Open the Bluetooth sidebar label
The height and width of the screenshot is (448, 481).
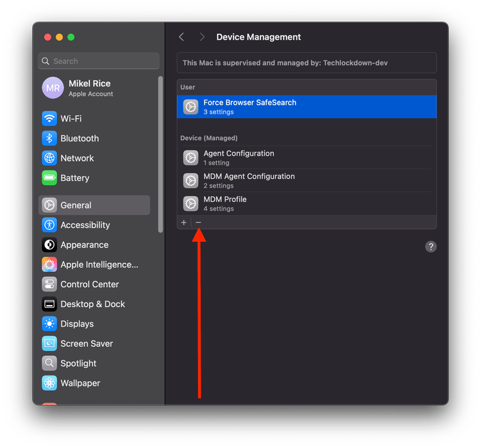[80, 138]
